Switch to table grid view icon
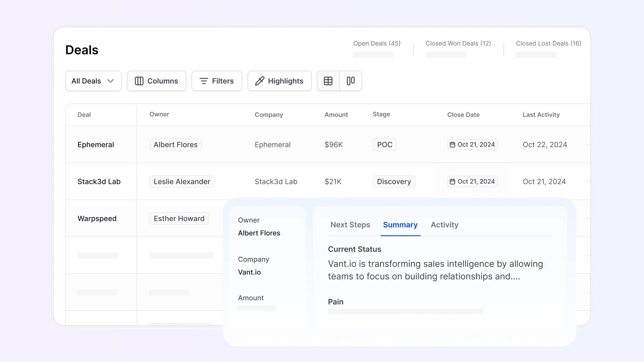 point(328,81)
